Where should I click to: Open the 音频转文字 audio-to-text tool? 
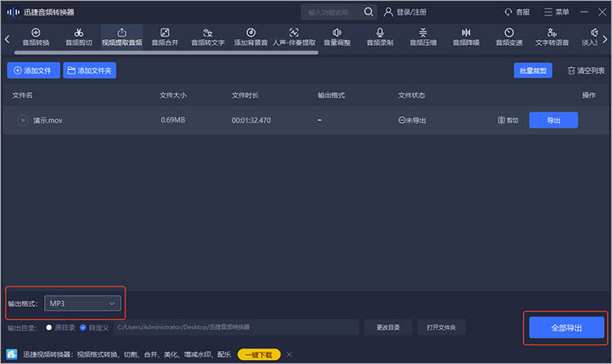tap(207, 37)
